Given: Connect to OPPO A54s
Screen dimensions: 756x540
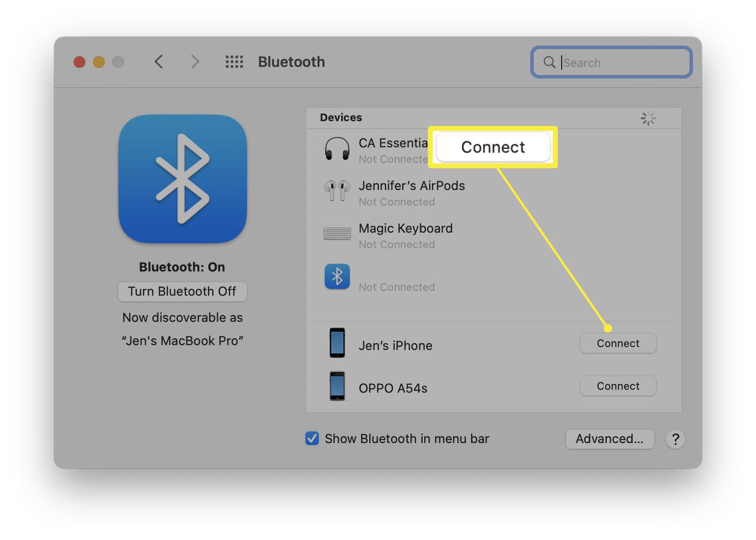Looking at the screenshot, I should (x=617, y=386).
